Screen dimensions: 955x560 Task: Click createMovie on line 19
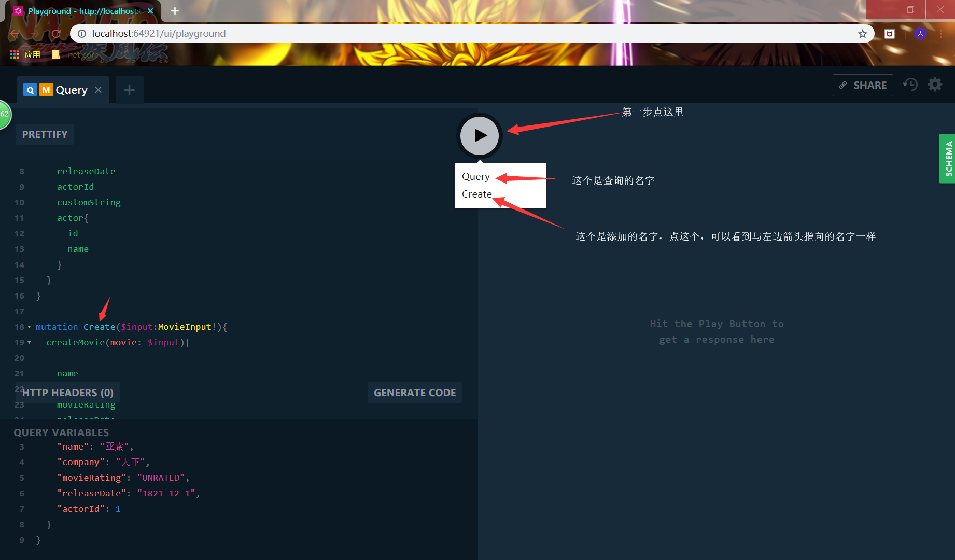pyautogui.click(x=76, y=342)
